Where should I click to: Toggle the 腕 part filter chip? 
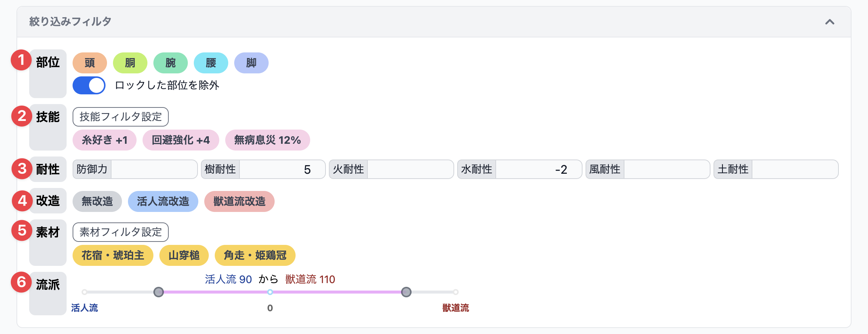click(171, 63)
